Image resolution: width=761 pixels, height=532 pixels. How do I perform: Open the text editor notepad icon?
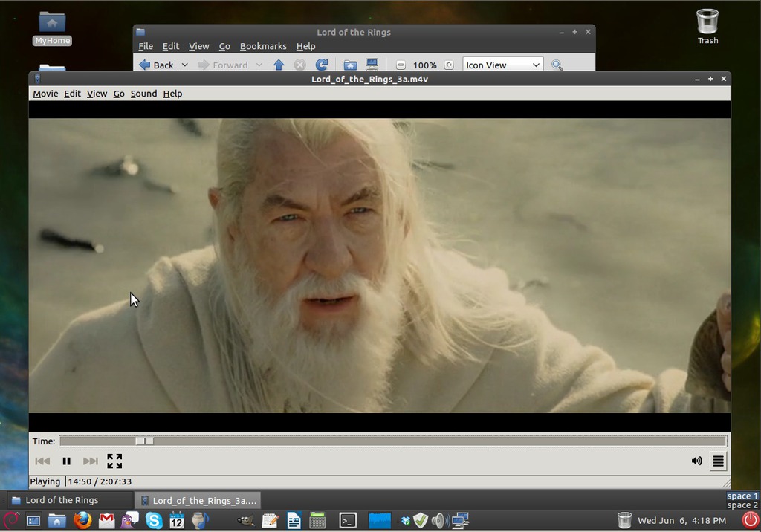pyautogui.click(x=270, y=521)
